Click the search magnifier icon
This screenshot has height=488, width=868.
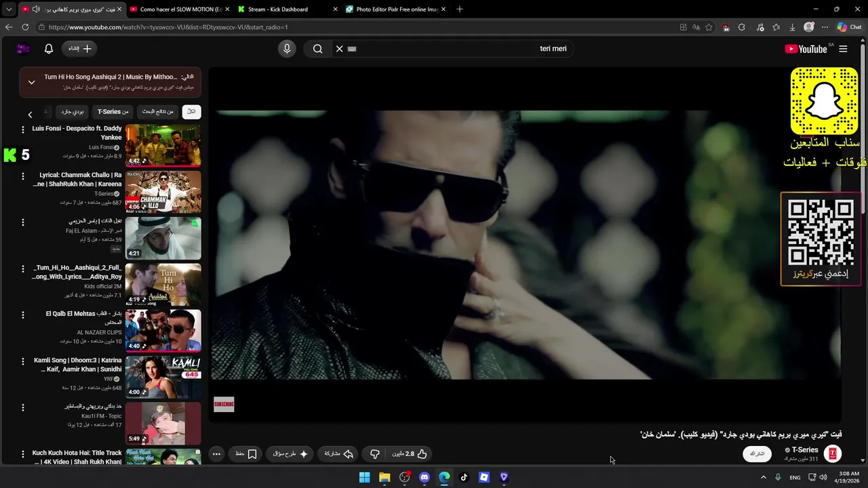(x=317, y=49)
